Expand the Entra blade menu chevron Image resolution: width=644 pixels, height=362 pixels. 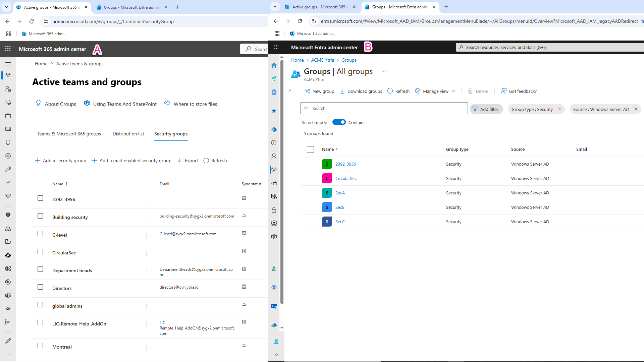(290, 90)
